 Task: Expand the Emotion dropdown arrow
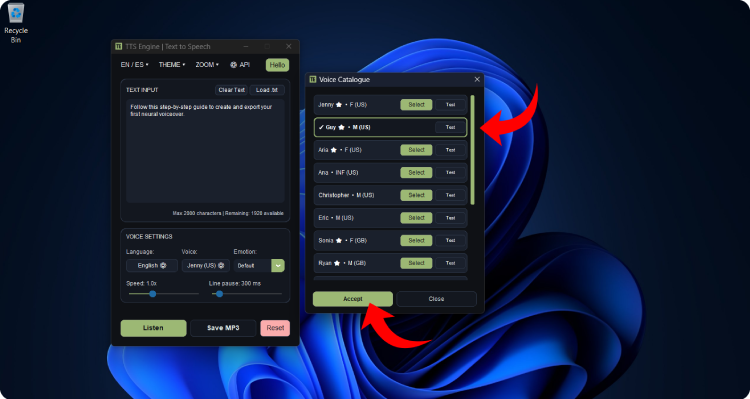point(278,266)
